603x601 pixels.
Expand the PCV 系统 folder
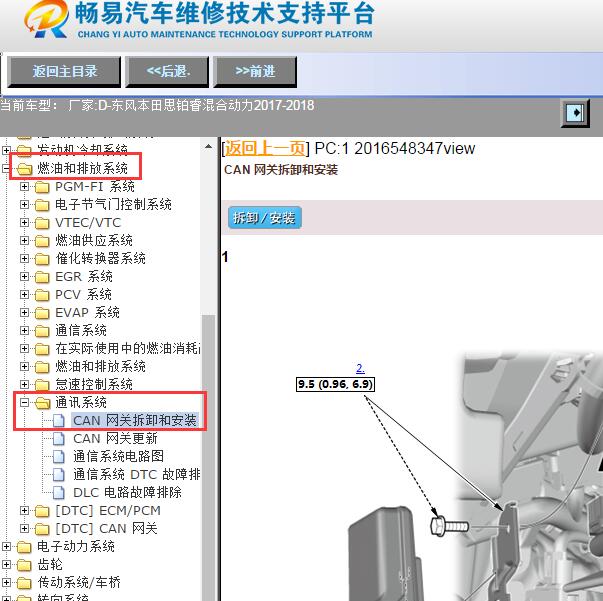(24, 295)
